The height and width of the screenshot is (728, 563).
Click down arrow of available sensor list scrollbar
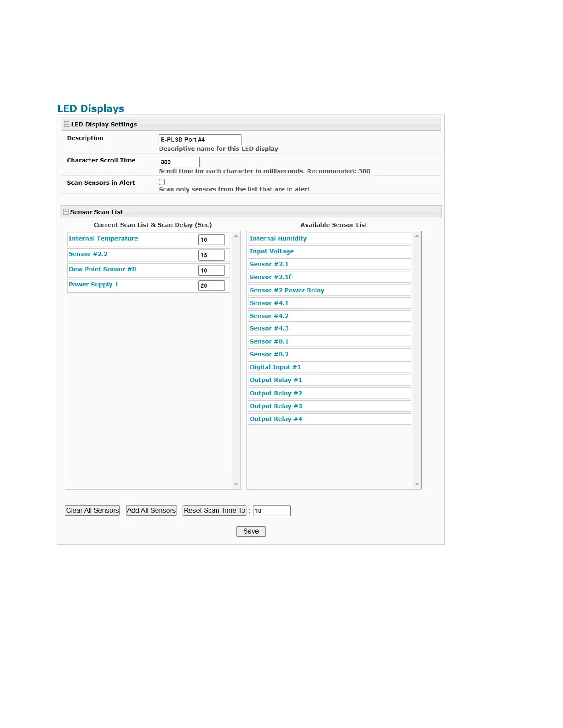coord(417,484)
